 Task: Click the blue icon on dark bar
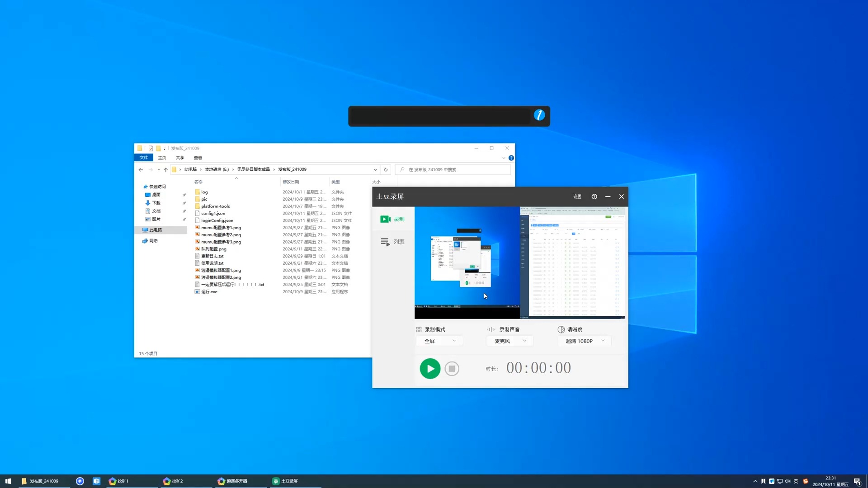pos(539,115)
